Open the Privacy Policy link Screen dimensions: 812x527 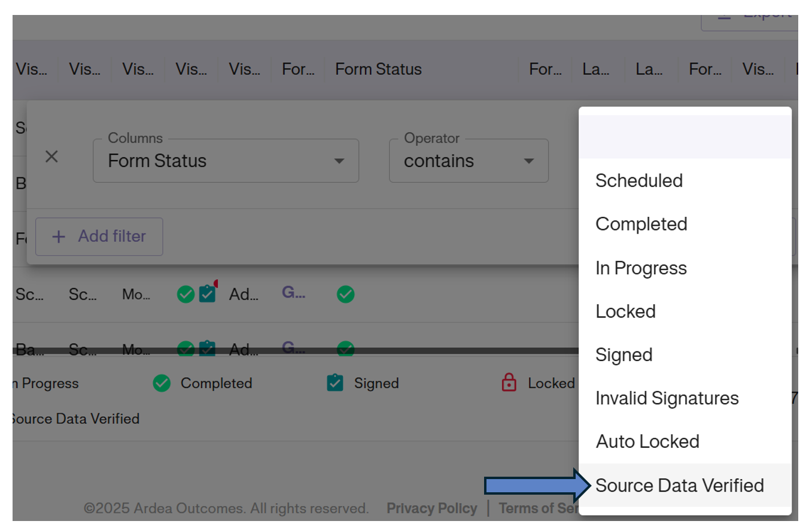pyautogui.click(x=431, y=508)
